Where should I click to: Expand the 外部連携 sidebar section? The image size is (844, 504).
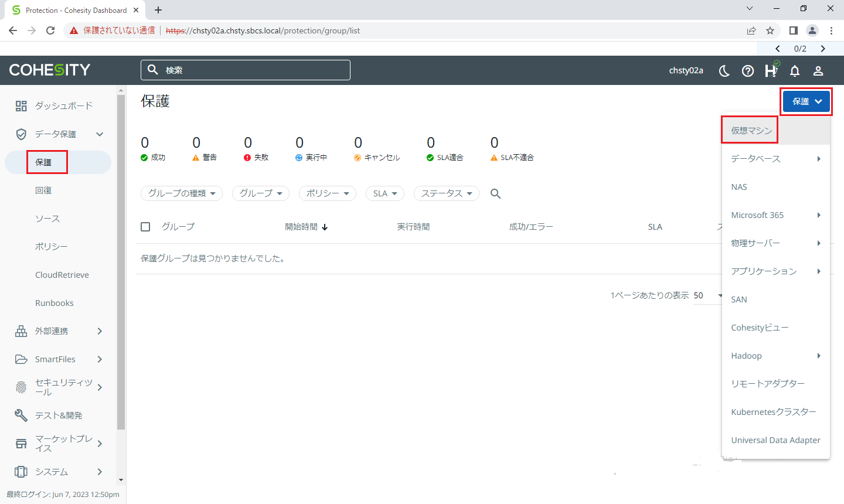point(100,331)
